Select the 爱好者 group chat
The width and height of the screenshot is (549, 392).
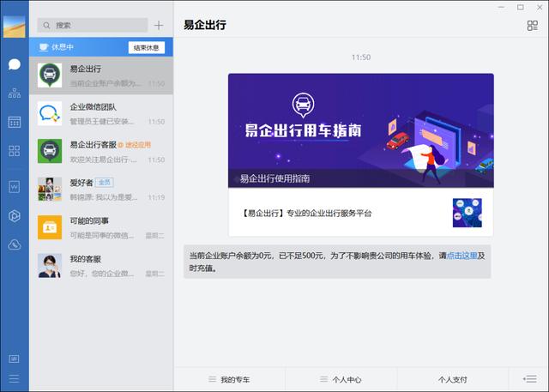pyautogui.click(x=101, y=190)
